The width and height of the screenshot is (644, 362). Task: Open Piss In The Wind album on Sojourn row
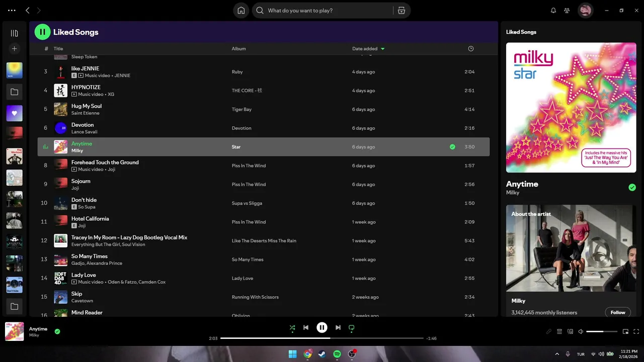click(x=249, y=185)
